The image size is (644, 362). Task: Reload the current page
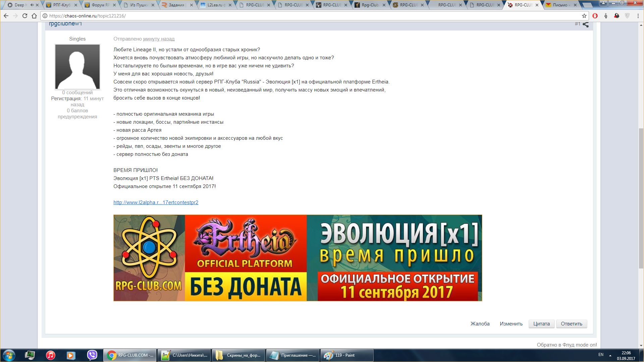[25, 16]
